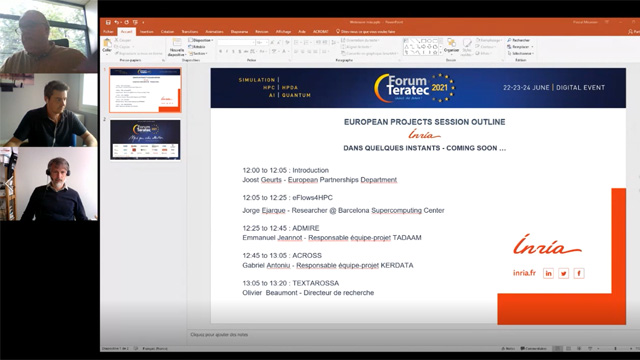Click the LinkedIn icon on the slide
This screenshot has width=640, height=360.
548,273
